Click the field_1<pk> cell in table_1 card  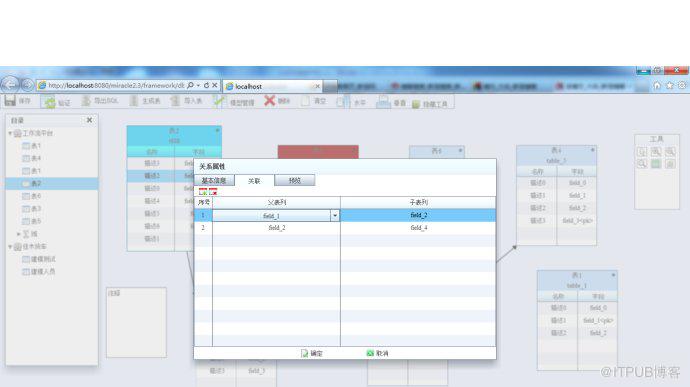click(598, 321)
